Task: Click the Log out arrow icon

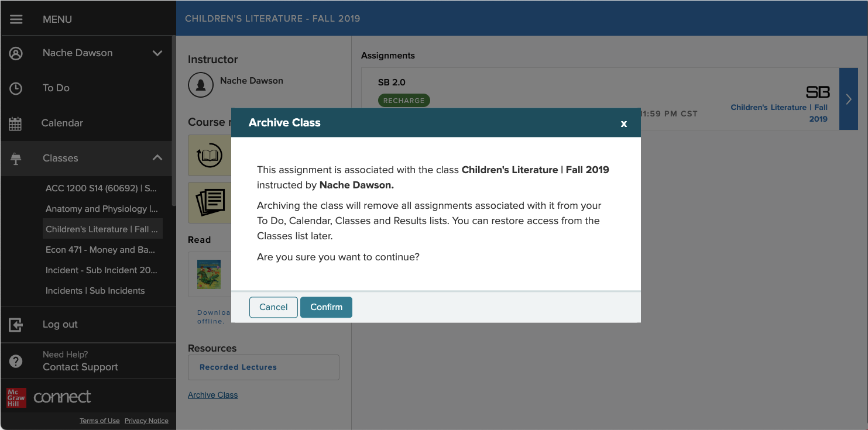Action: (16, 325)
